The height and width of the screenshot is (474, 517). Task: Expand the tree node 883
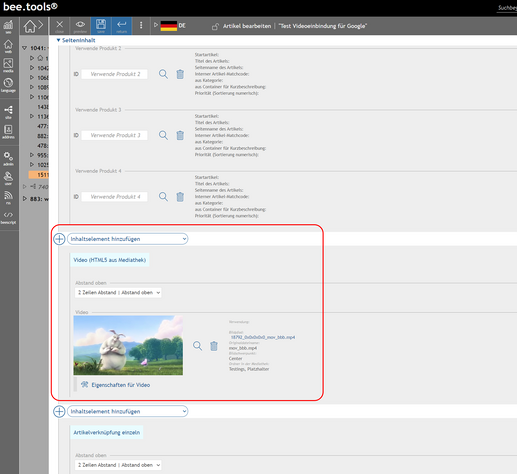(25, 199)
